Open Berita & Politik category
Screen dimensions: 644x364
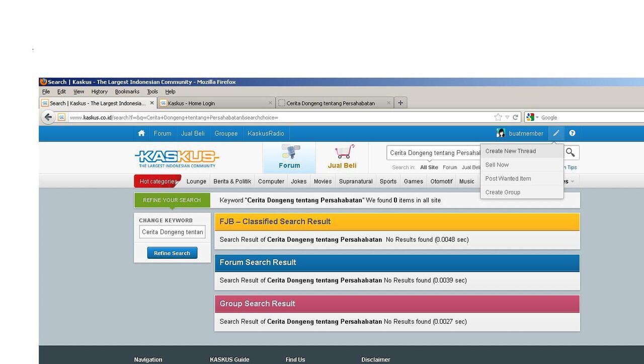(x=232, y=181)
